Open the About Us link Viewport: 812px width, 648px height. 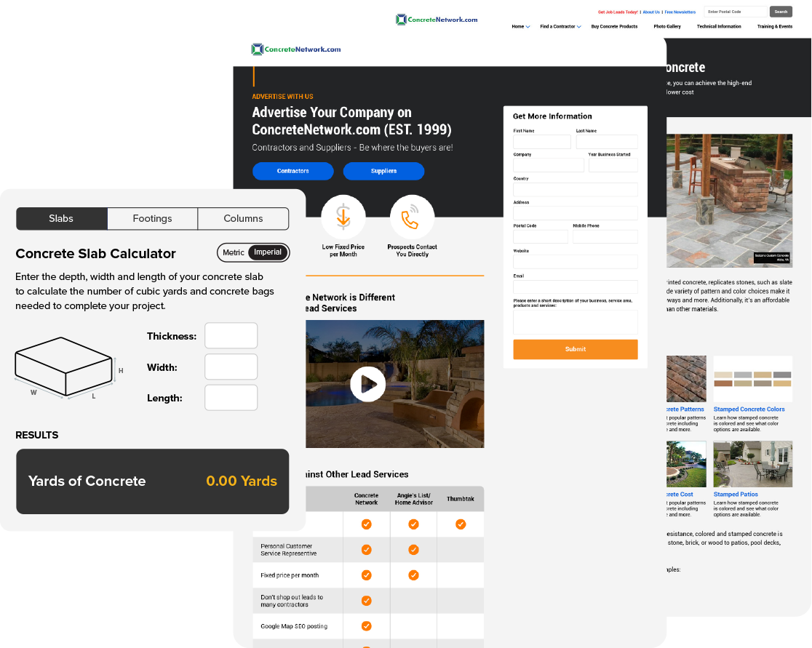651,12
